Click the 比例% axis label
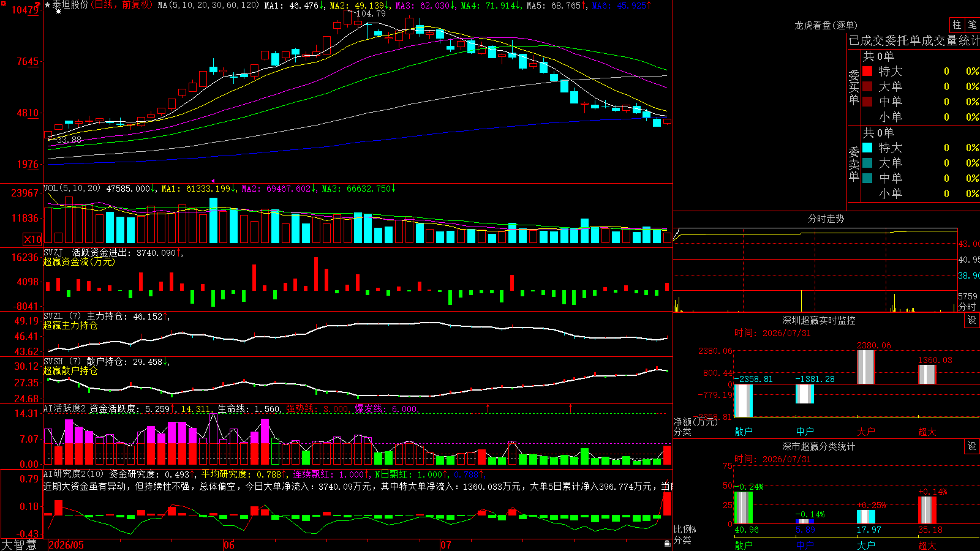 tap(685, 529)
